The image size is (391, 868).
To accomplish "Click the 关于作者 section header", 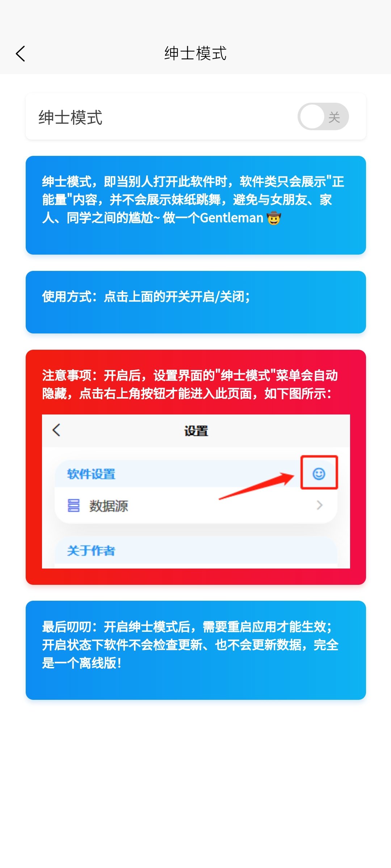I will click(91, 550).
